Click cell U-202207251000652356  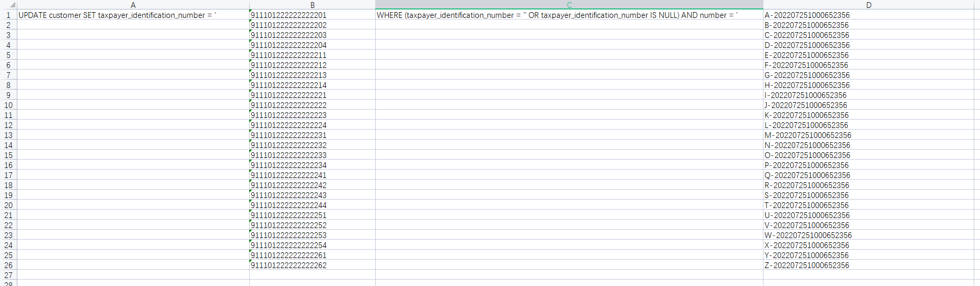coord(869,215)
